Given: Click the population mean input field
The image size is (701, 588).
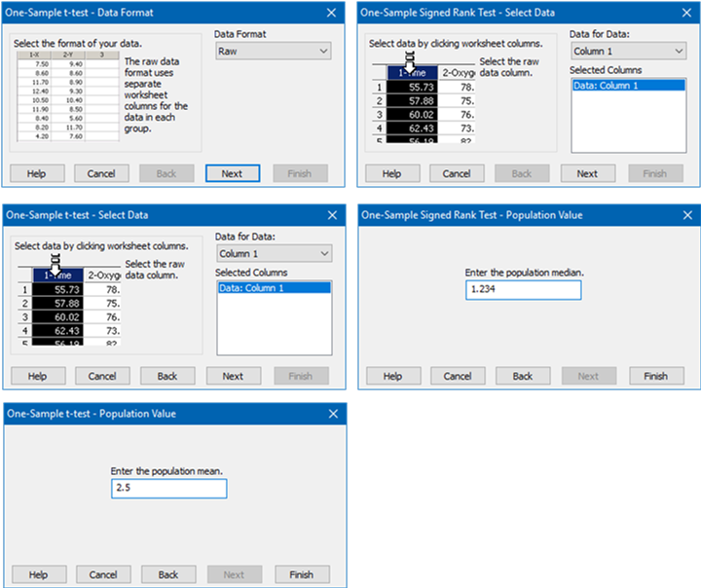Looking at the screenshot, I should (169, 488).
